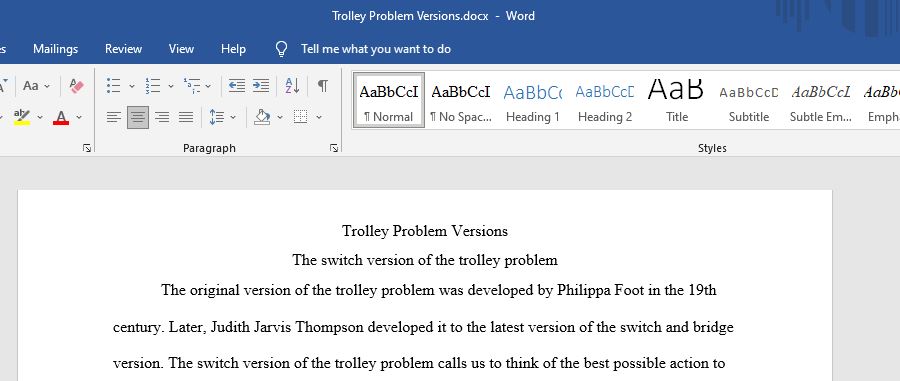Apply bulleted list formatting

[114, 86]
